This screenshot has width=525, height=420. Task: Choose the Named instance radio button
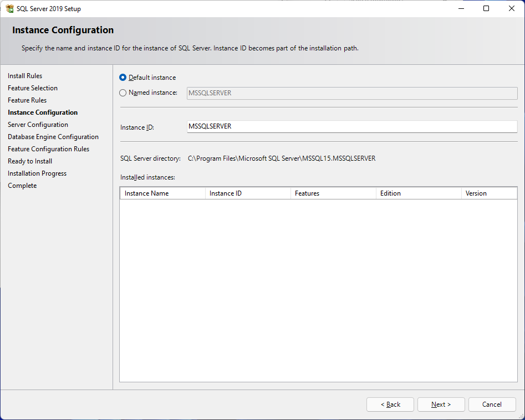pos(123,93)
